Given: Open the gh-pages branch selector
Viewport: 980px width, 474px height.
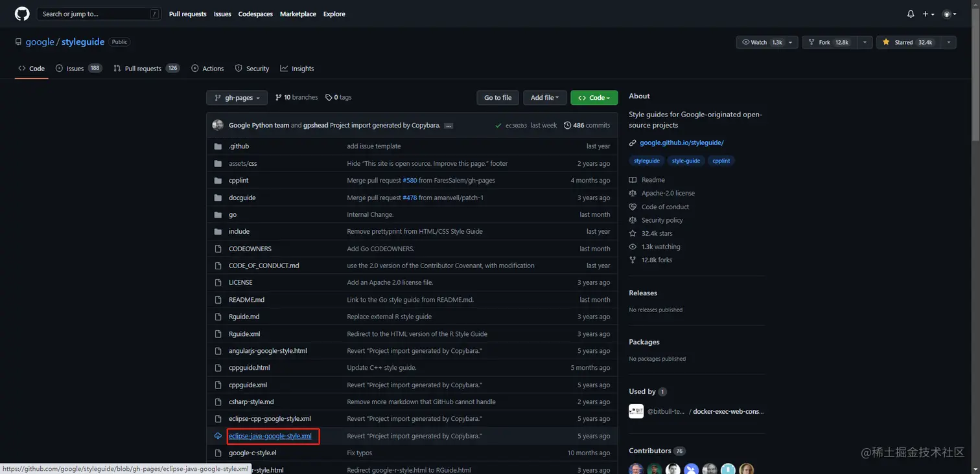Looking at the screenshot, I should pos(237,98).
